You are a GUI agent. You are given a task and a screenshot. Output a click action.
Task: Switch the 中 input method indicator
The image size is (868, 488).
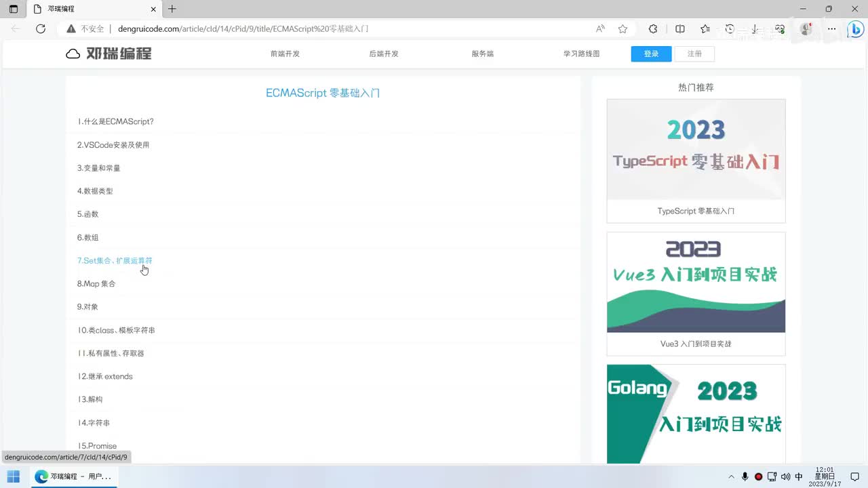[x=799, y=476]
